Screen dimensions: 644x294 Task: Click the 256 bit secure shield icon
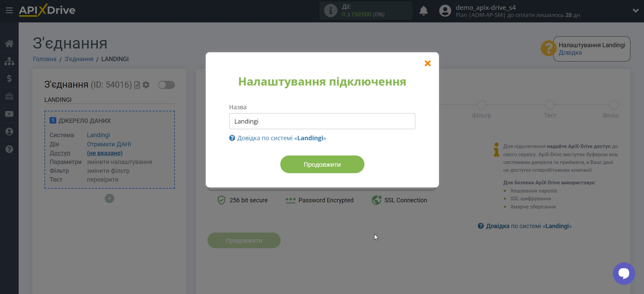tap(221, 200)
